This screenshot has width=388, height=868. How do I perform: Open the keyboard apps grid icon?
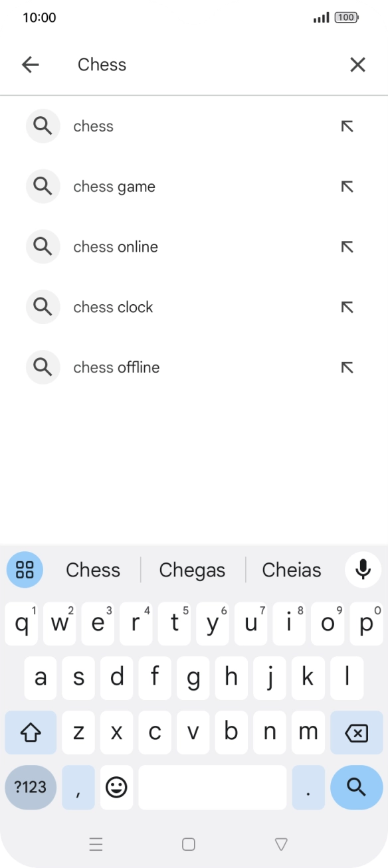(x=25, y=570)
